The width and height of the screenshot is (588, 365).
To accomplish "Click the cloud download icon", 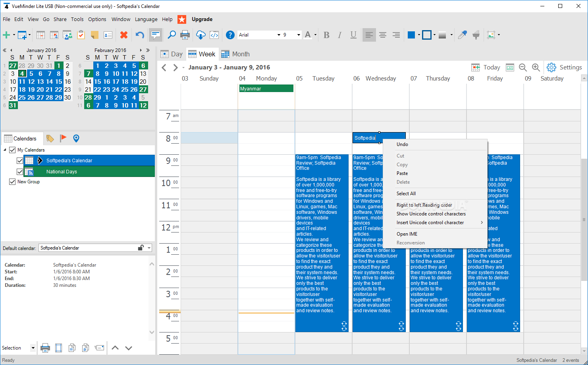I will coord(201,35).
